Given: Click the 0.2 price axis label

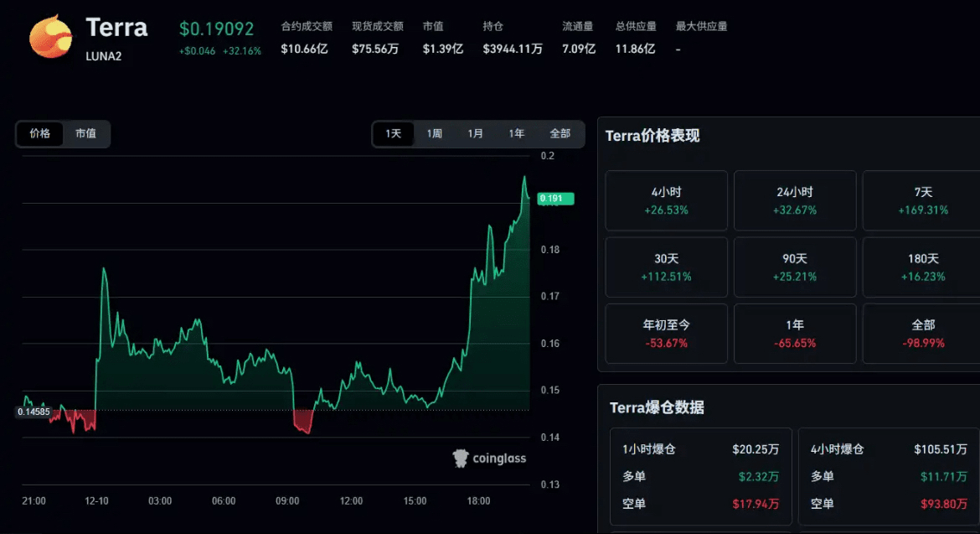Looking at the screenshot, I should [548, 156].
